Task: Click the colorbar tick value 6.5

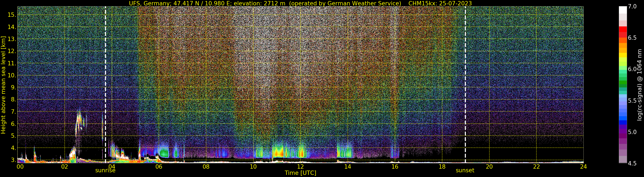Action: [632, 38]
